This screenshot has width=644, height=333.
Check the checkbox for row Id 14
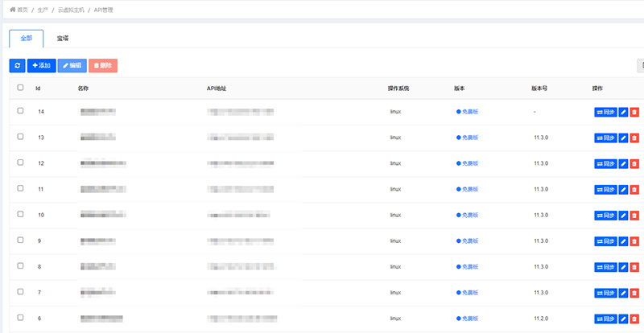click(x=20, y=111)
